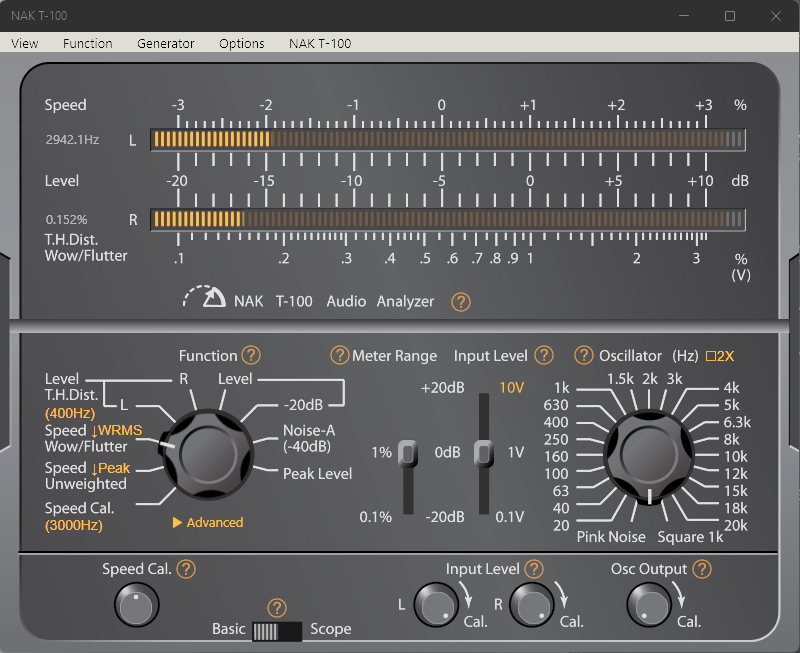Minimize the NAK T-100 window
800x653 pixels.
point(684,16)
